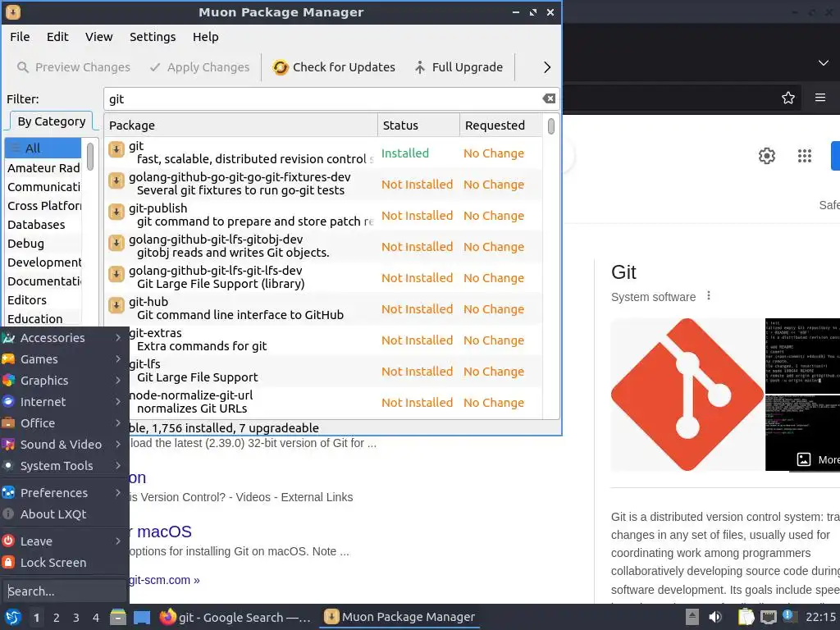Image resolution: width=840 pixels, height=630 pixels.
Task: Click Full Upgrade in toolbar
Action: click(x=459, y=67)
